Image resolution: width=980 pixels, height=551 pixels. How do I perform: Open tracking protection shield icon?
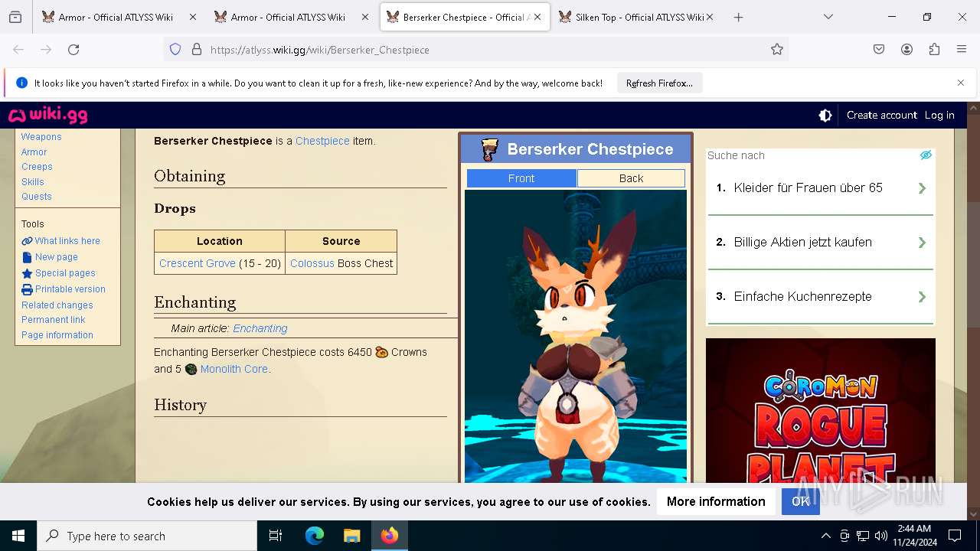tap(175, 49)
